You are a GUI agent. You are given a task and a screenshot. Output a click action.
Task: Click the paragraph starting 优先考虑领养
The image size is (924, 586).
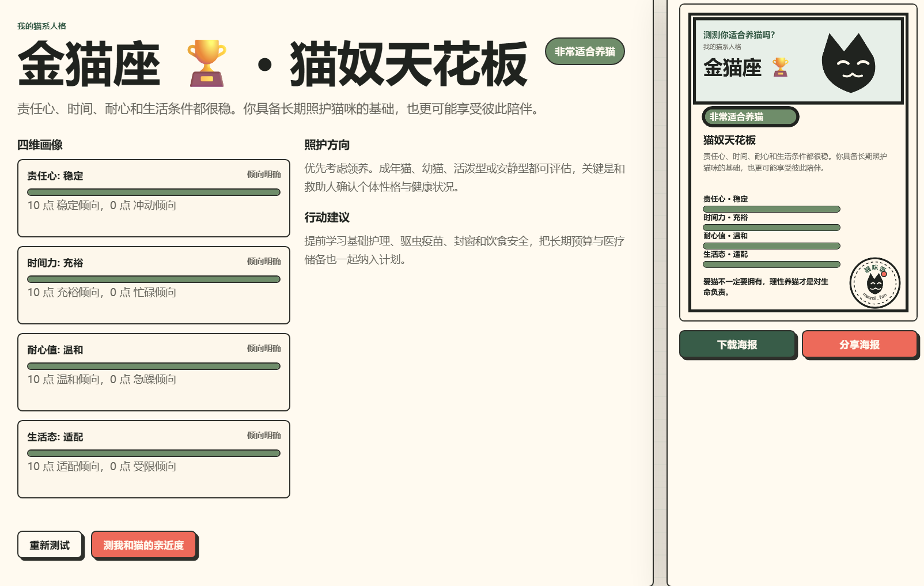click(x=465, y=178)
